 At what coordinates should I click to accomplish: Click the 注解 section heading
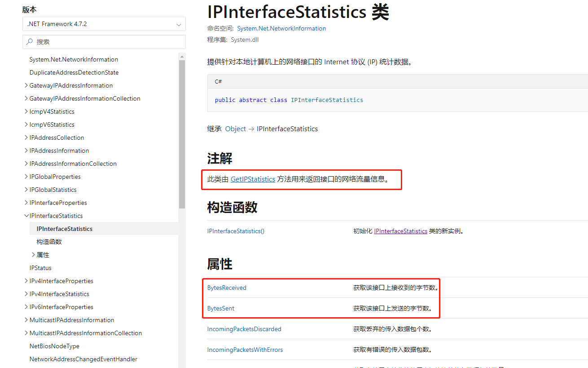[x=220, y=158]
